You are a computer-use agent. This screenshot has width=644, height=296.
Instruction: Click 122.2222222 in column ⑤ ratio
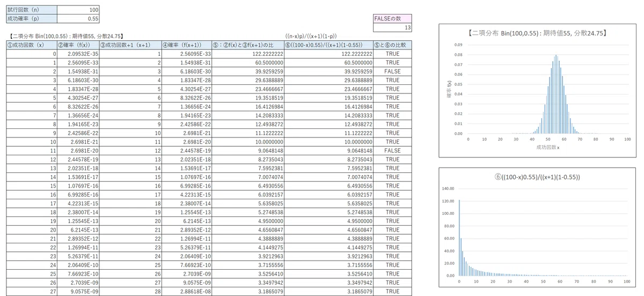click(248, 54)
